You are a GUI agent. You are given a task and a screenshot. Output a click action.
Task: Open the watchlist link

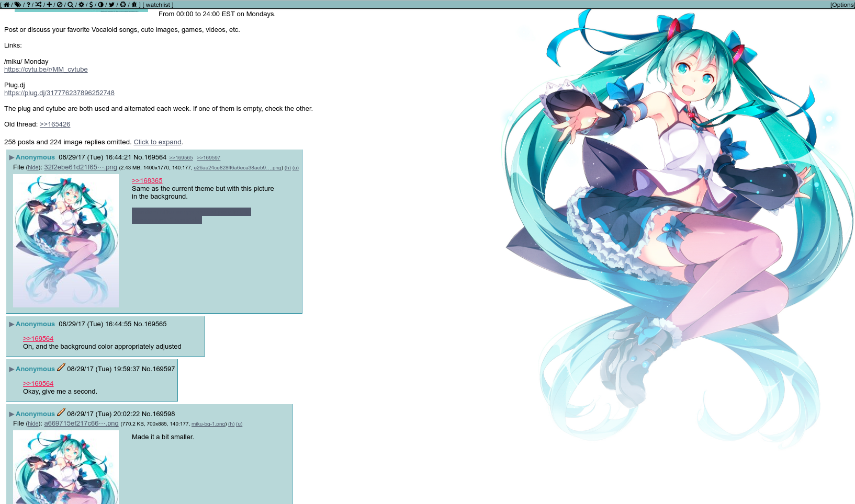click(x=159, y=5)
